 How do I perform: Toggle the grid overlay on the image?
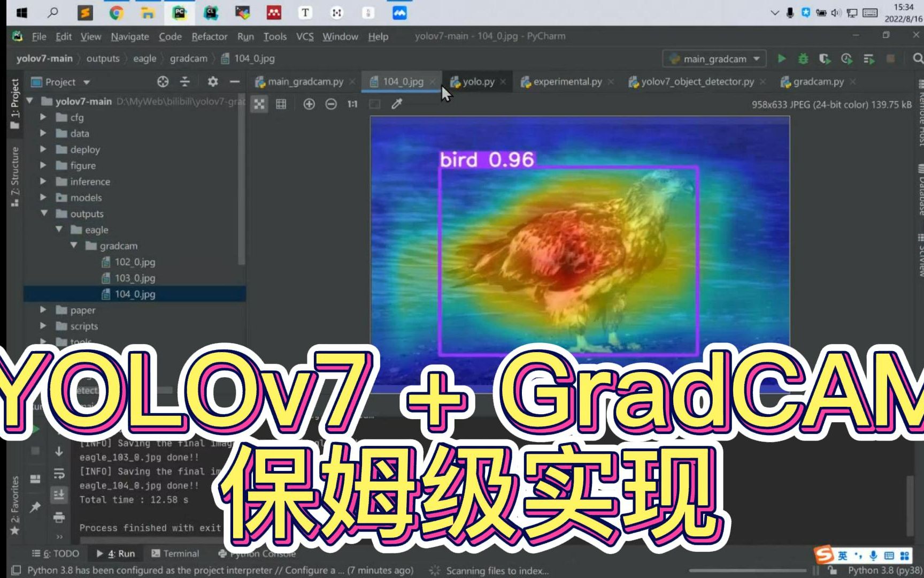281,104
